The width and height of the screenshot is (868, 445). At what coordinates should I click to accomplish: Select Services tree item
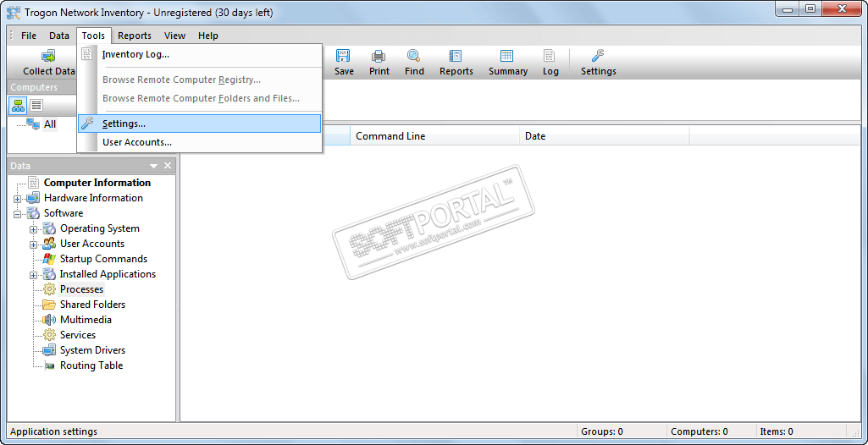[78, 335]
